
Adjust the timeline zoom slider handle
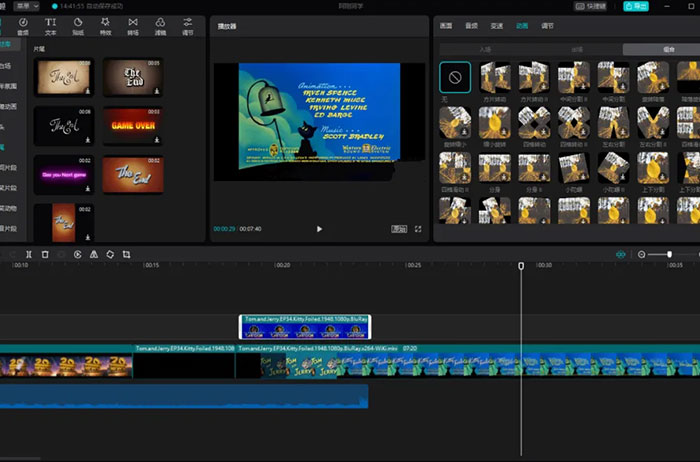pos(669,254)
